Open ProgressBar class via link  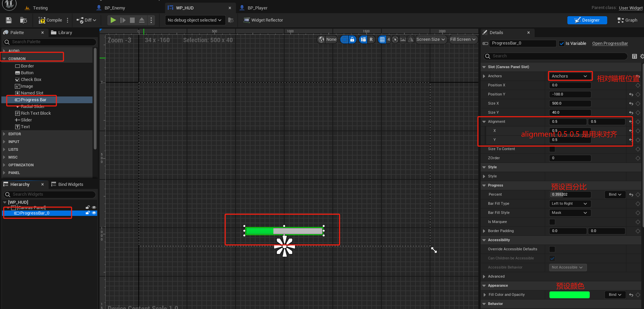point(610,44)
